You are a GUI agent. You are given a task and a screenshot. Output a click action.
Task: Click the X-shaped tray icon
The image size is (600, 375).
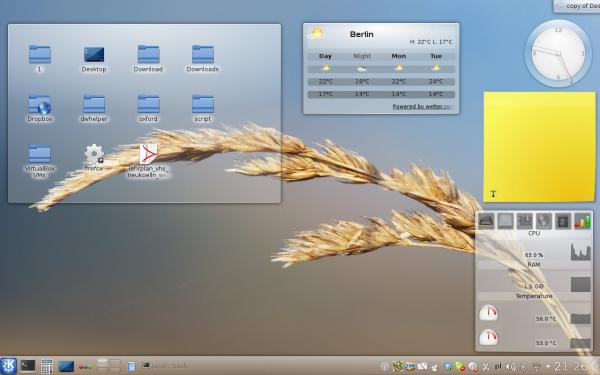(x=523, y=367)
